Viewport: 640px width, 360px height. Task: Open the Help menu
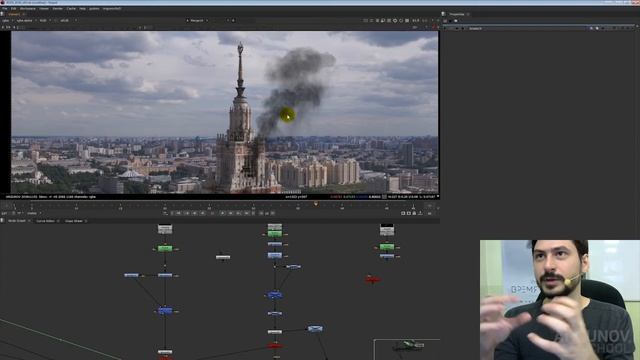pyautogui.click(x=82, y=8)
